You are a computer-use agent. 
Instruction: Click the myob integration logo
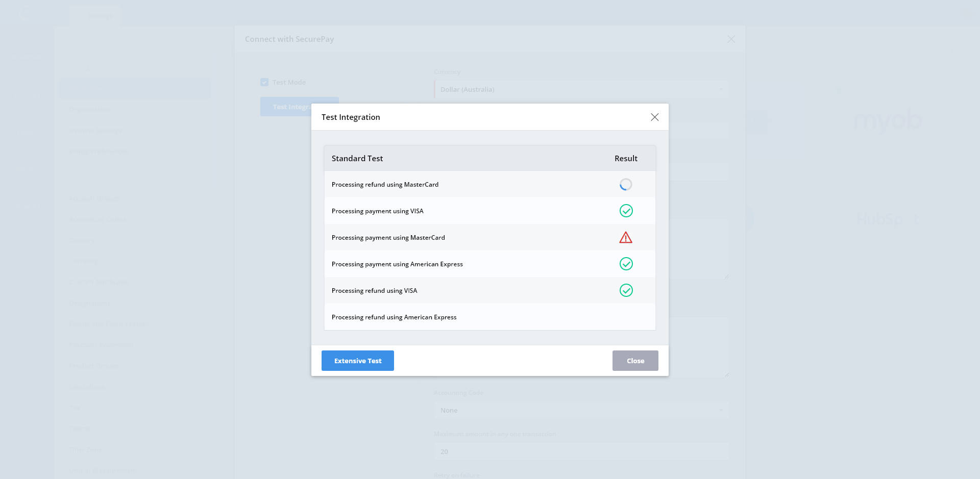887,121
